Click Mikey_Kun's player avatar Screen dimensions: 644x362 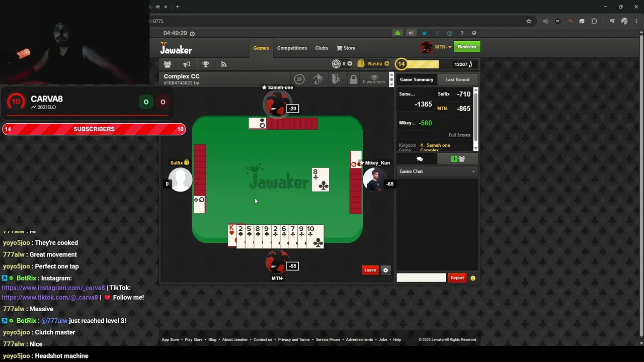click(x=374, y=179)
